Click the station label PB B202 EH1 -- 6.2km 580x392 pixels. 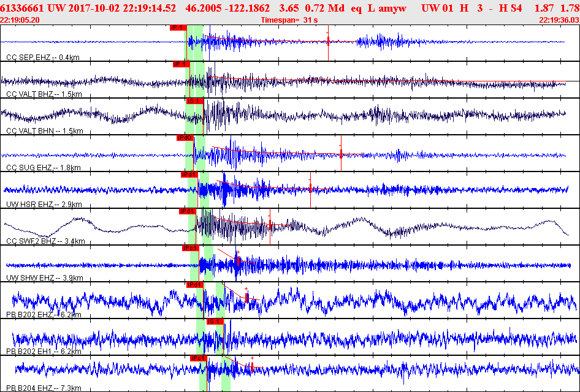[44, 351]
